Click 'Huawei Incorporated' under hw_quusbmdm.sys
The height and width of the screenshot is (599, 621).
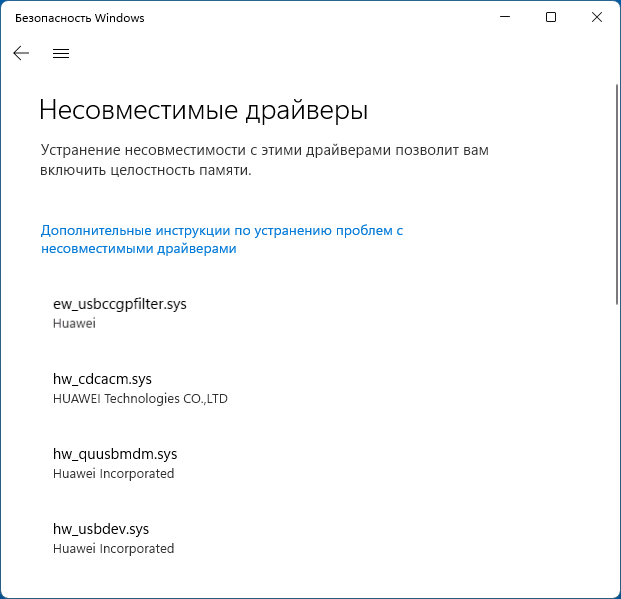point(114,473)
